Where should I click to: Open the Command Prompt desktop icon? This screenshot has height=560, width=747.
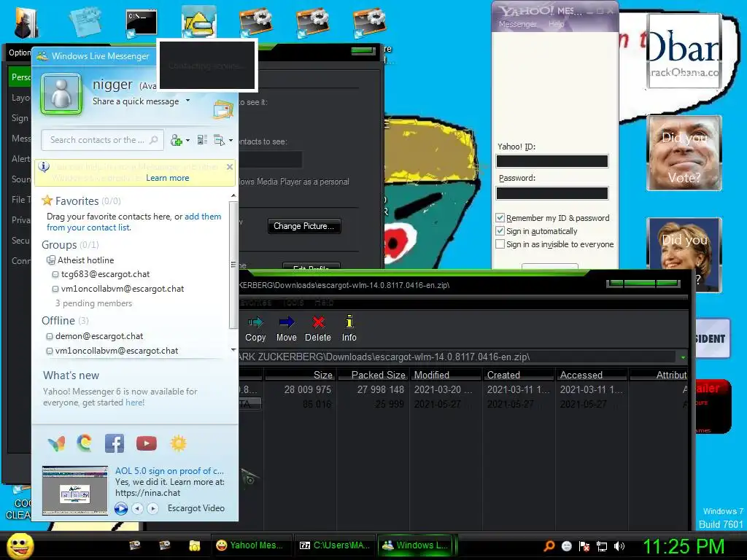click(142, 23)
